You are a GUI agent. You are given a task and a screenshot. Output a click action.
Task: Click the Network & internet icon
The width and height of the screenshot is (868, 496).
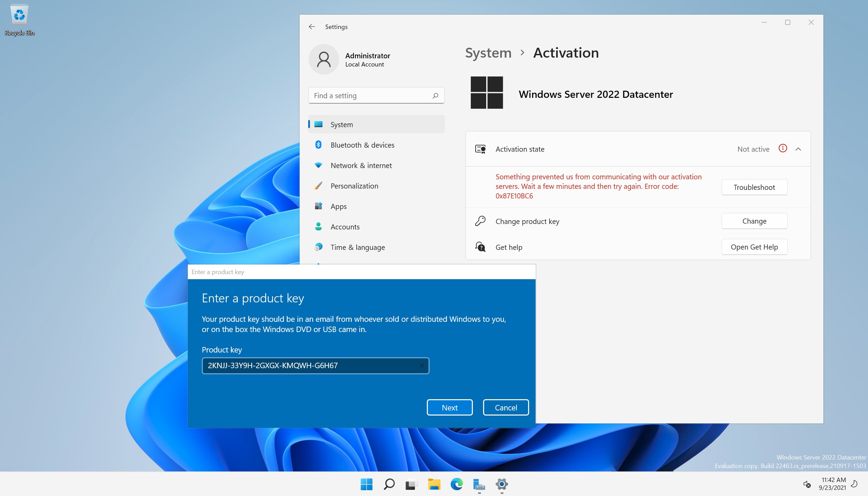(x=319, y=165)
